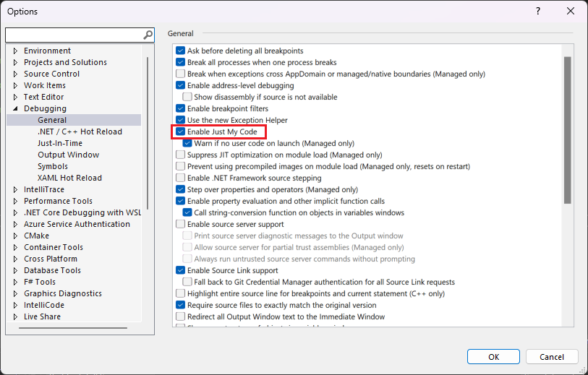Image resolution: width=588 pixels, height=375 pixels.
Task: Click the search magnifier icon
Action: pyautogui.click(x=148, y=35)
